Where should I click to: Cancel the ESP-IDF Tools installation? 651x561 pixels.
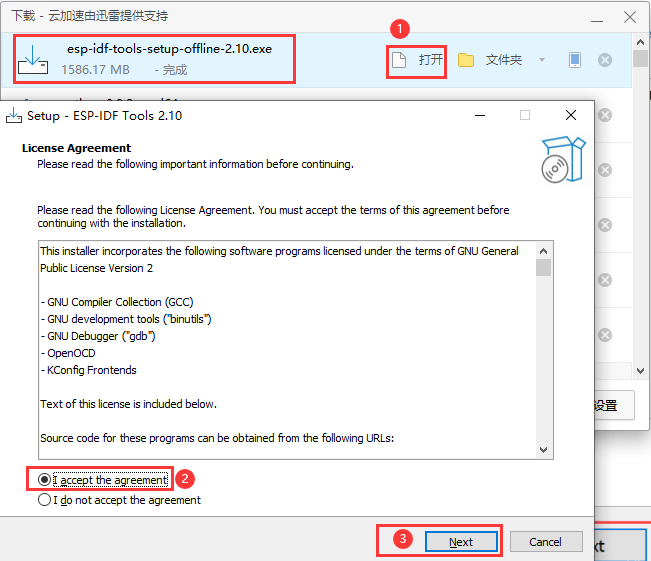(x=546, y=541)
